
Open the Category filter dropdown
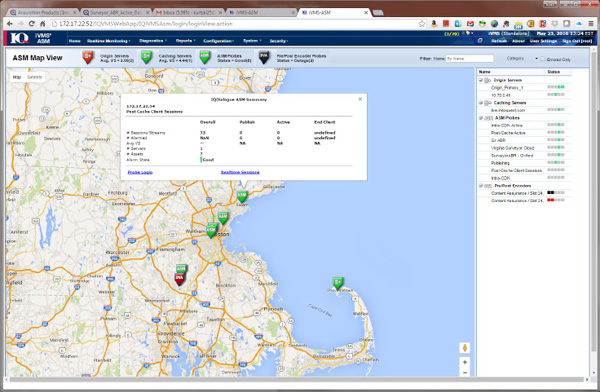tap(522, 59)
